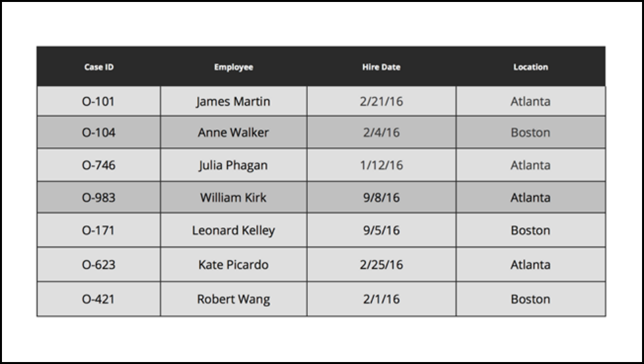
Task: Select the hire date 9/8/16 cell
Action: 381,197
